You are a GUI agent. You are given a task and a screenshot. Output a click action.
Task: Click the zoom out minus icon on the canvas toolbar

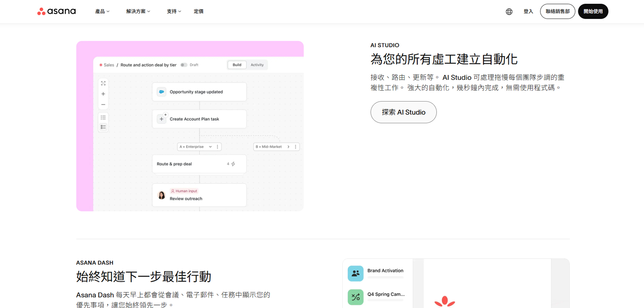click(x=103, y=105)
